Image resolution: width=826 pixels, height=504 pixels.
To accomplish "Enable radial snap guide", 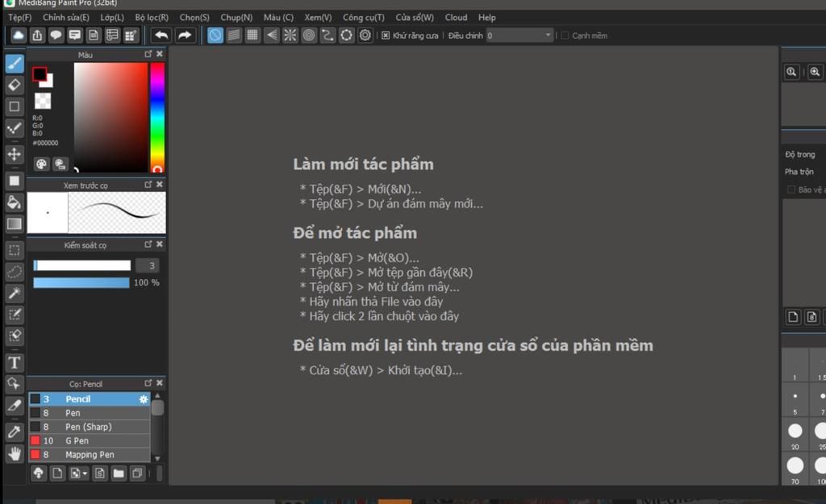I will point(290,35).
